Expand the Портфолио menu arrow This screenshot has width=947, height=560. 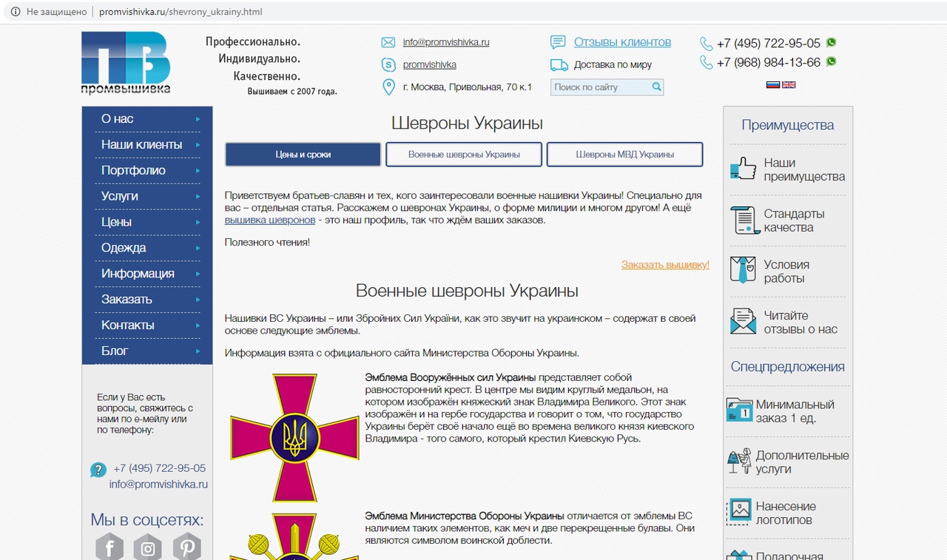click(x=198, y=171)
